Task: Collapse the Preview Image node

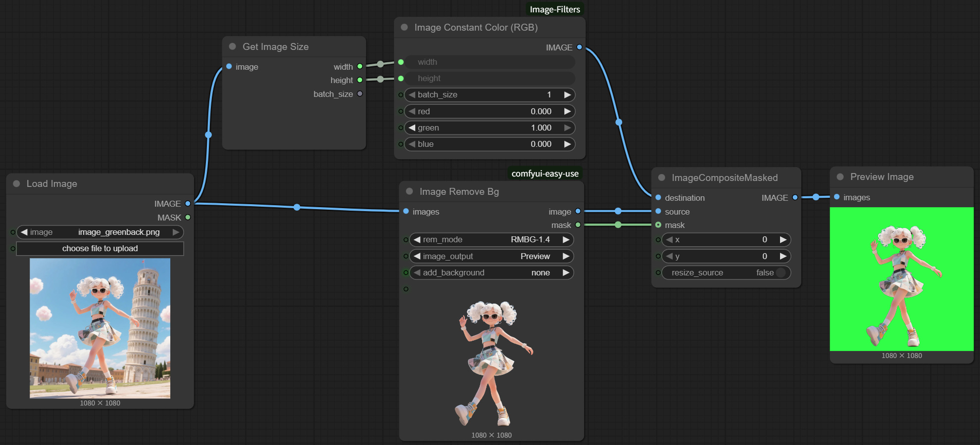Action: pos(840,177)
